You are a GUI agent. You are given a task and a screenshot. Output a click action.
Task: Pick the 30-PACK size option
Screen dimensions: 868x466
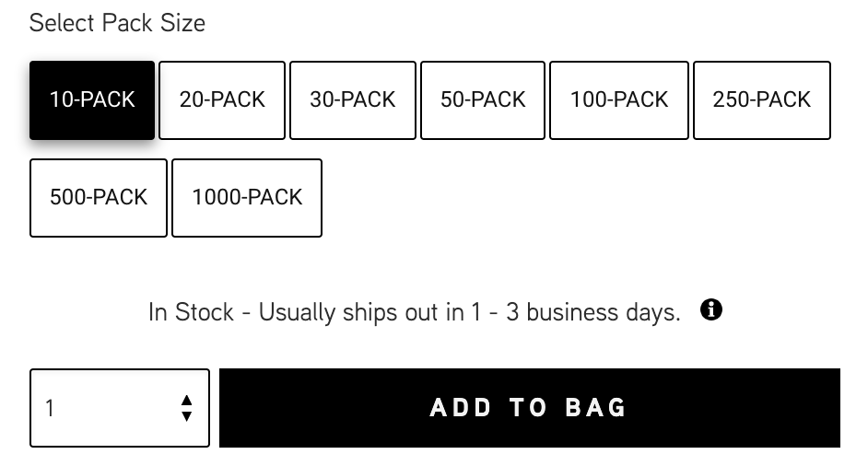coord(353,100)
